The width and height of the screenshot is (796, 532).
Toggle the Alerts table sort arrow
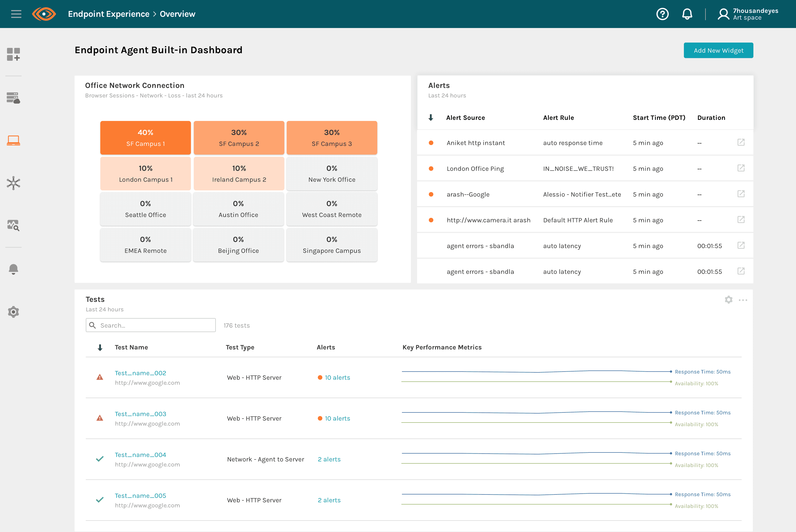(x=431, y=118)
